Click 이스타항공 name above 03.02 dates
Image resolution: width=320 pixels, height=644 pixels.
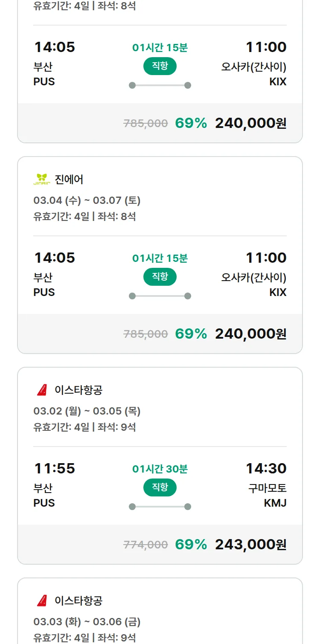point(79,390)
